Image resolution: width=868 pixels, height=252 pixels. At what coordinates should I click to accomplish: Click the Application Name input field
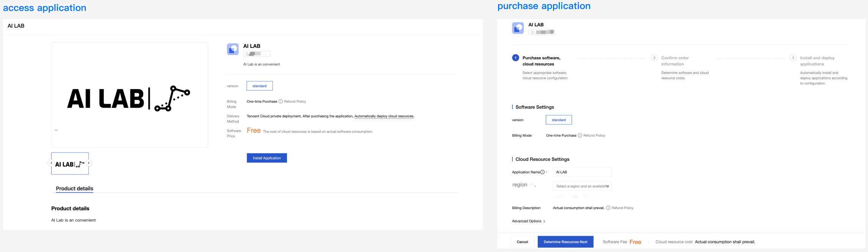point(582,172)
